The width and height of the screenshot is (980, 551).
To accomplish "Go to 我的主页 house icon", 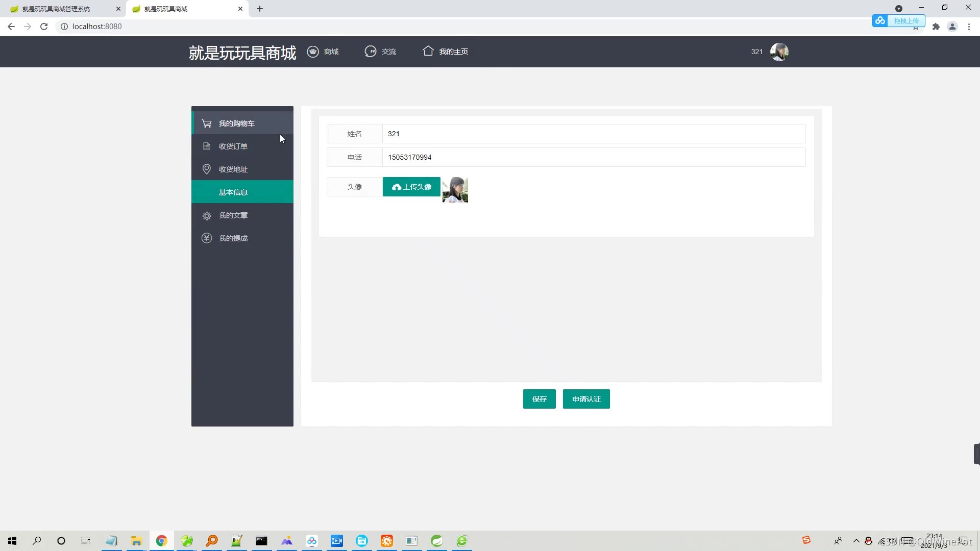I will [428, 51].
